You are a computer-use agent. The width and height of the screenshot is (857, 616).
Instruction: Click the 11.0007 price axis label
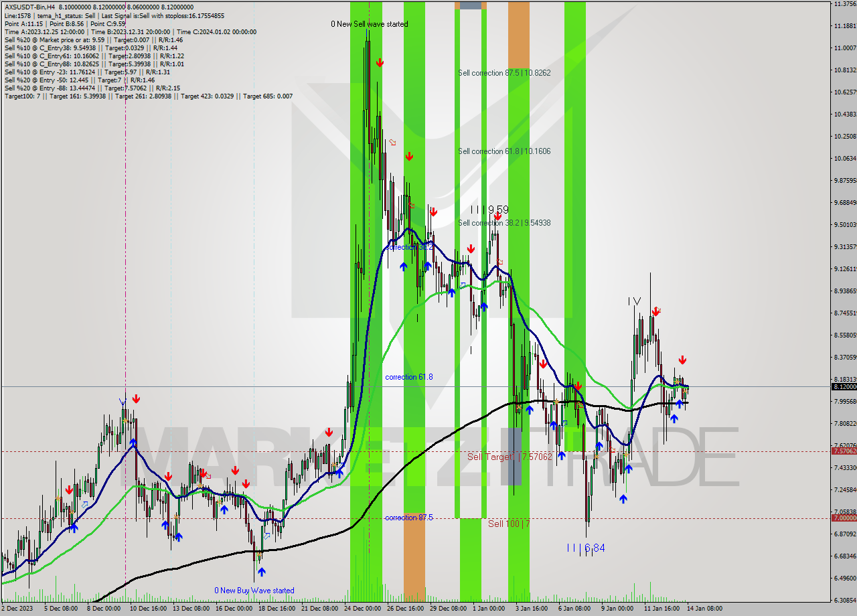pos(844,48)
